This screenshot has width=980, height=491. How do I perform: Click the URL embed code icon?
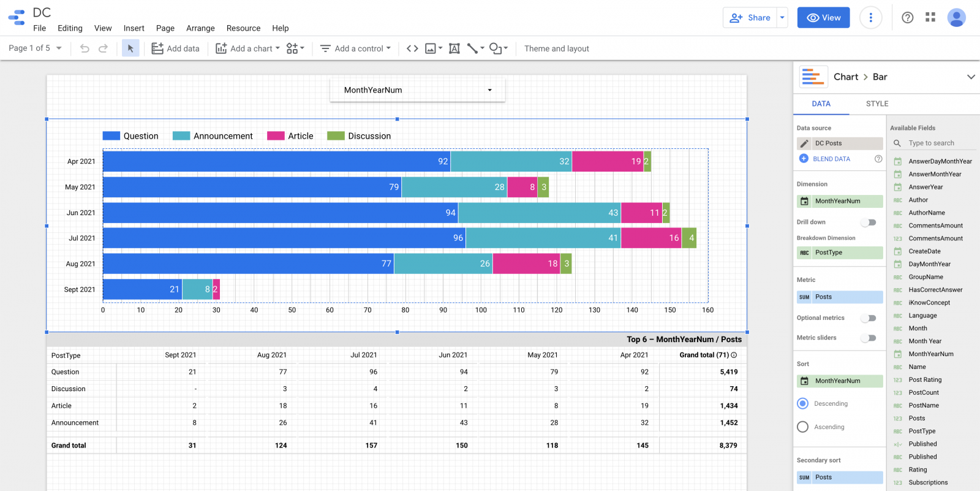(412, 48)
